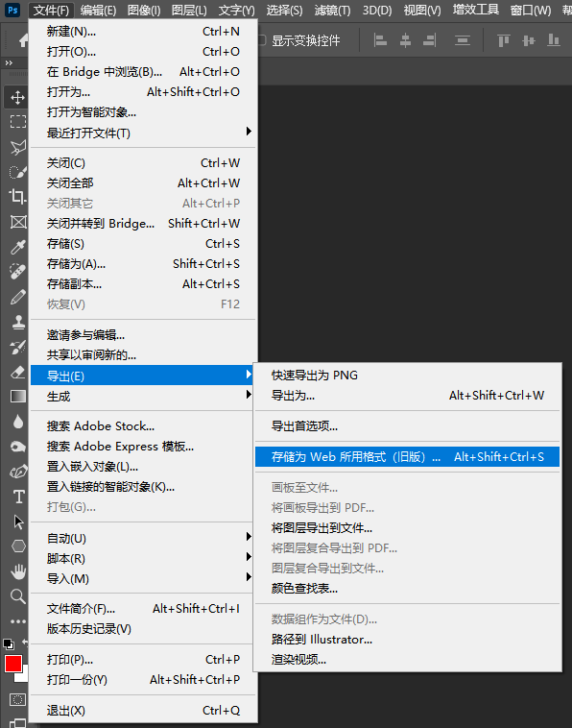Align horizontal centers in options bar
This screenshot has width=572, height=728.
click(405, 41)
